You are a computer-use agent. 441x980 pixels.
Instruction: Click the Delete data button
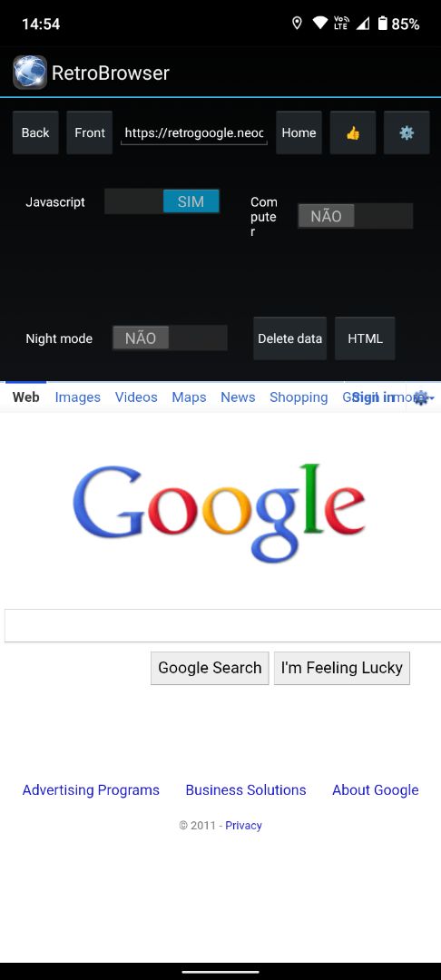click(289, 338)
